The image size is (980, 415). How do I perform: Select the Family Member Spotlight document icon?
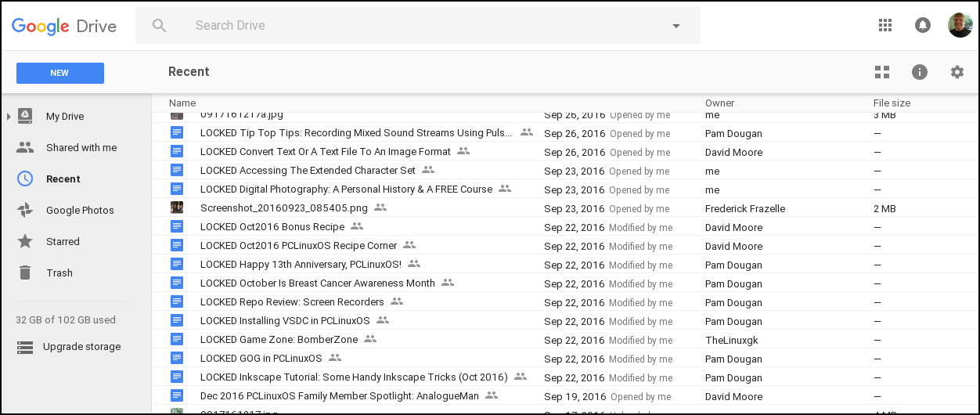tap(177, 396)
